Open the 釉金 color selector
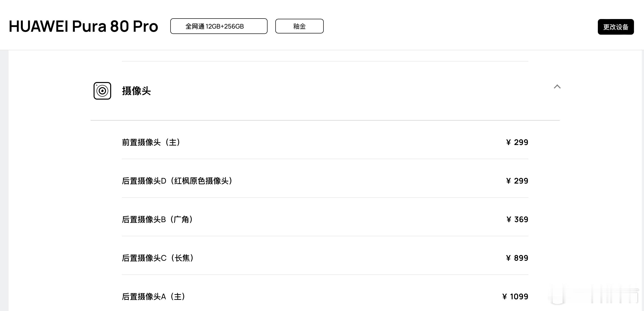The width and height of the screenshot is (644, 311). [x=299, y=26]
